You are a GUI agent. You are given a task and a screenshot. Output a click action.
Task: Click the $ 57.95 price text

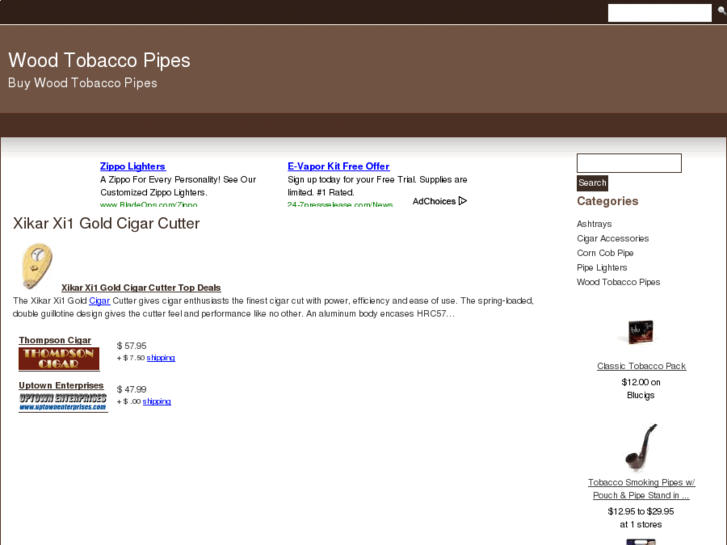coord(131,346)
